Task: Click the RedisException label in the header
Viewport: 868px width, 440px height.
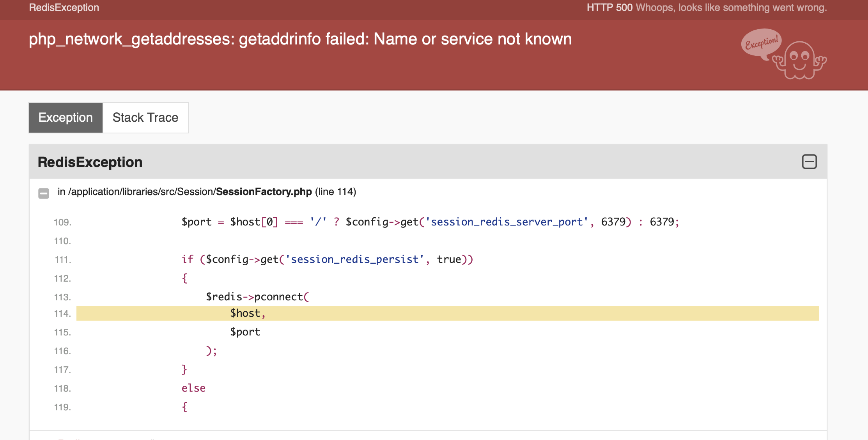Action: click(64, 7)
